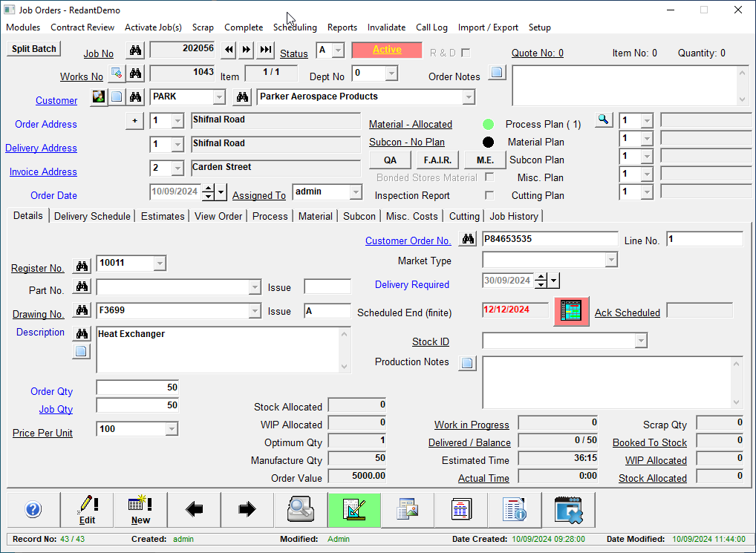The image size is (756, 553).
Task: Click the blue help question mark icon
Action: coord(33,509)
